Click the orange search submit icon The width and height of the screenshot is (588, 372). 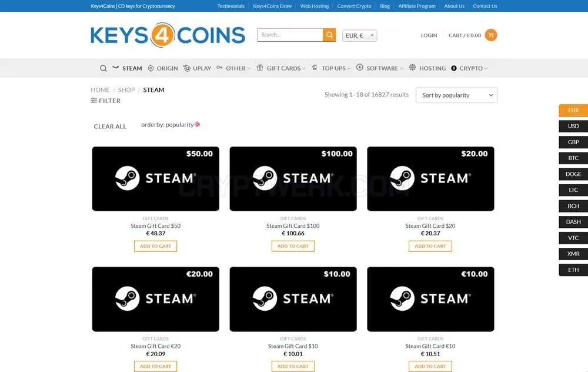(329, 35)
